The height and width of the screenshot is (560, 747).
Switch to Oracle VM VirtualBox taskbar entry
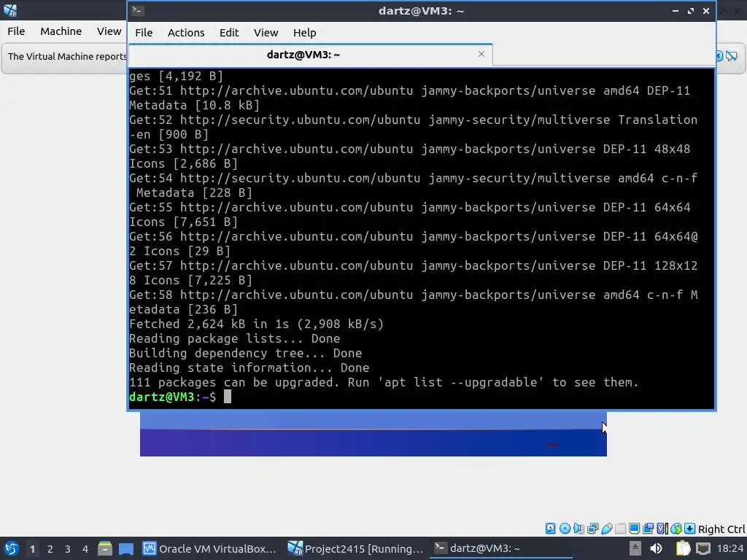coord(209,548)
